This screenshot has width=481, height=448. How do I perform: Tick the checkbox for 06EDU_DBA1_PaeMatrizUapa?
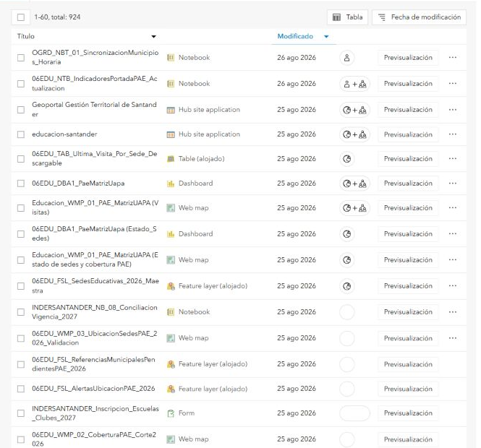[21, 184]
